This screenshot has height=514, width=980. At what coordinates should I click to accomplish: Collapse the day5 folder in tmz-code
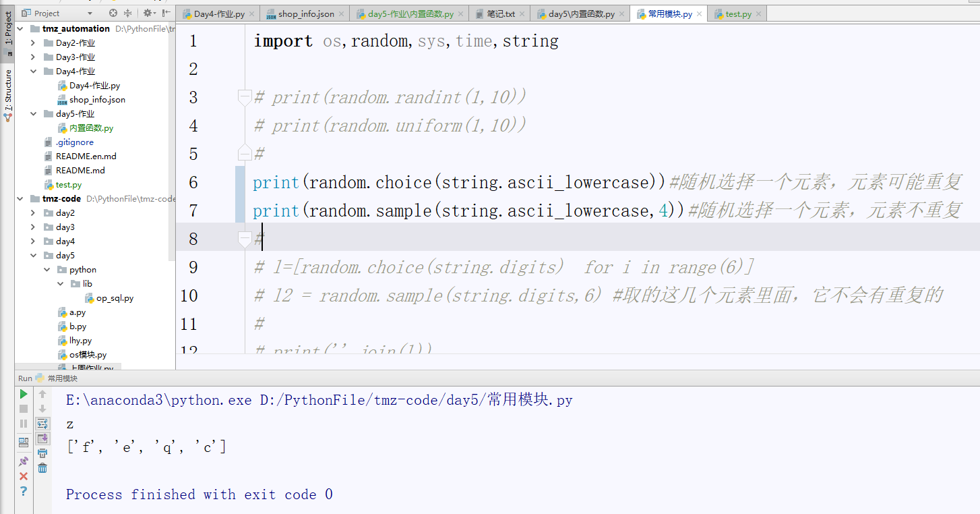coord(33,255)
